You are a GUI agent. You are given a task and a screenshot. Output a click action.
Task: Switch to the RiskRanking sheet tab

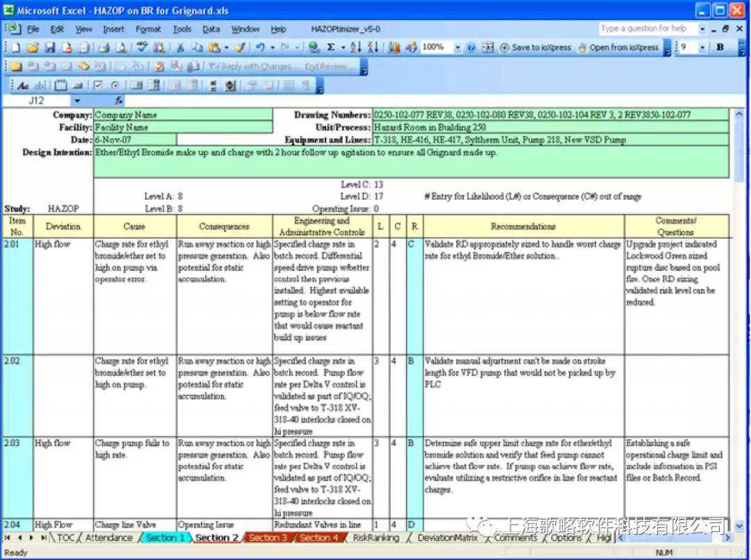375,538
